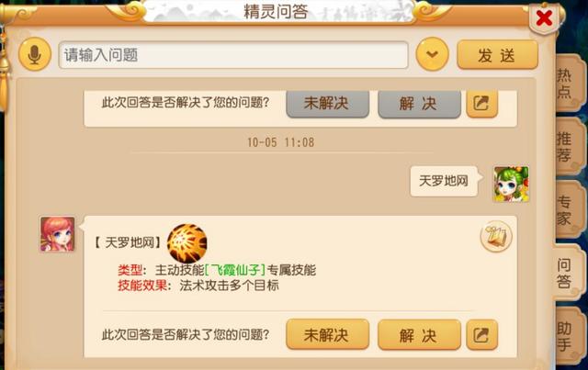The width and height of the screenshot is (588, 370).
Task: Open the 飞霞仙子 green link
Action: point(235,270)
